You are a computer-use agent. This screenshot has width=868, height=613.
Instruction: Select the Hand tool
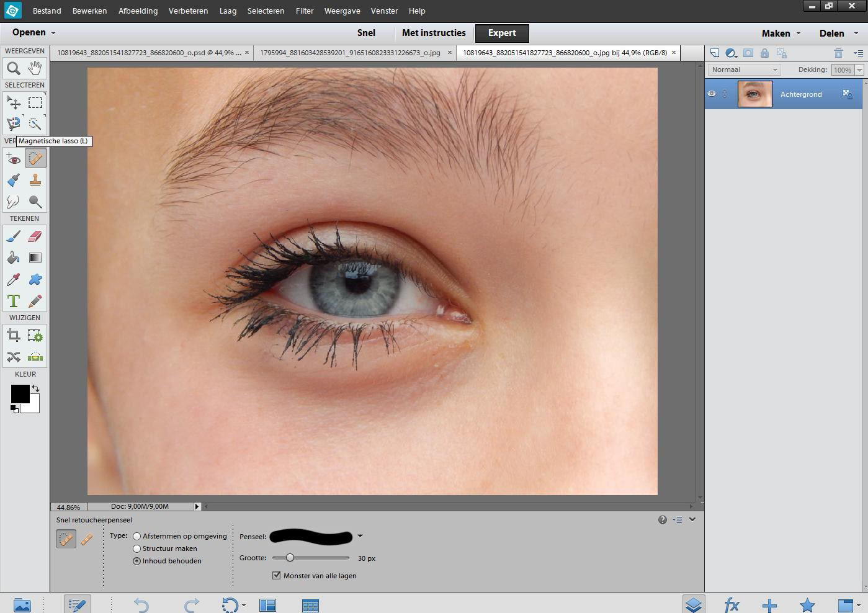[35, 68]
